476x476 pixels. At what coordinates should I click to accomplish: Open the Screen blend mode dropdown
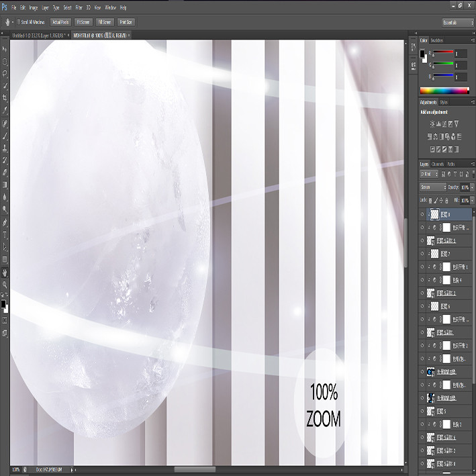pyautogui.click(x=433, y=187)
